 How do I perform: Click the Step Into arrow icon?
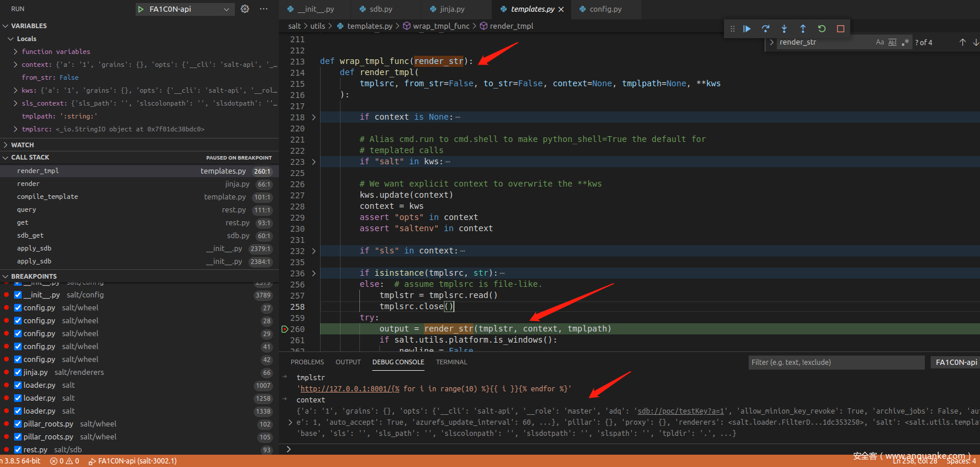[784, 29]
